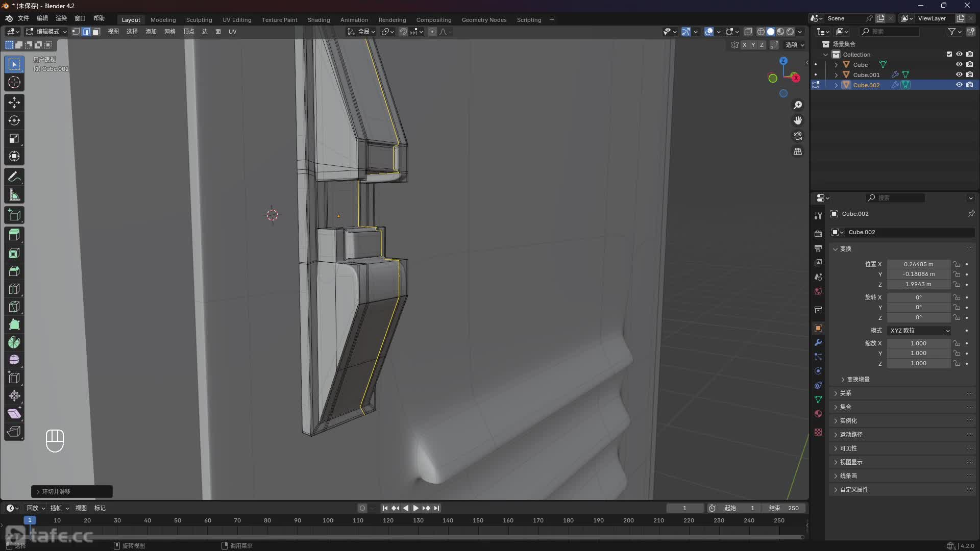The width and height of the screenshot is (980, 551).
Task: Toggle snapping magnet
Action: pyautogui.click(x=403, y=32)
